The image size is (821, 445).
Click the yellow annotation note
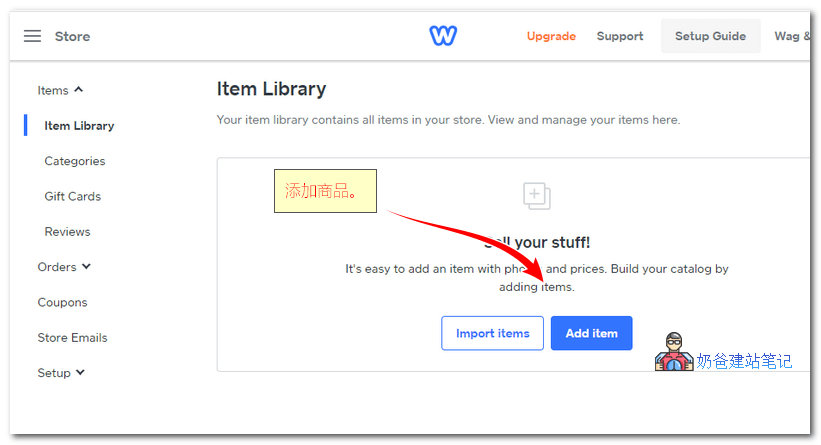325,191
